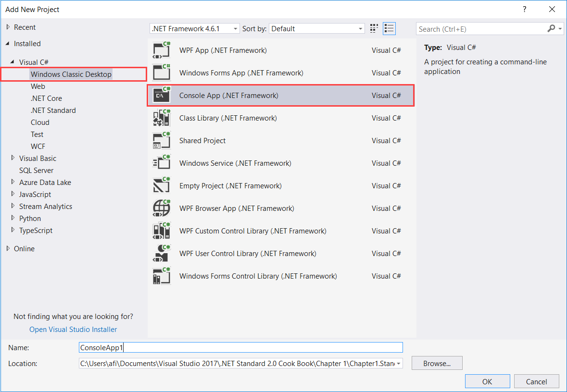Switch to small icons list view
The image size is (567, 392).
point(389,28)
